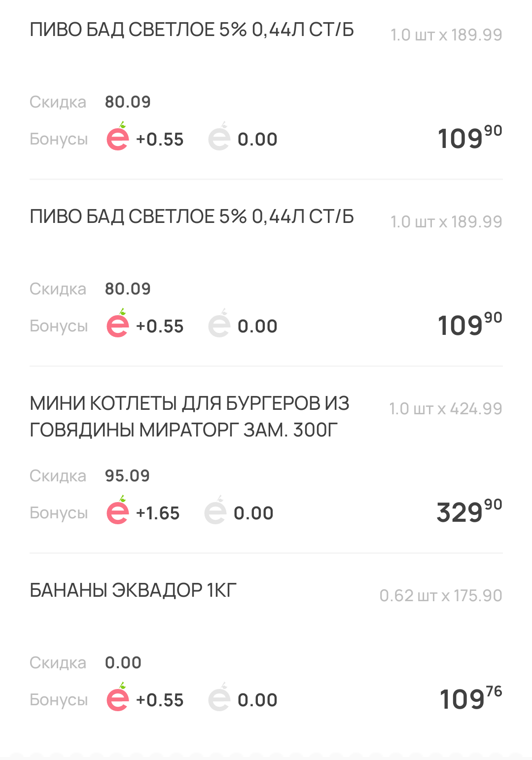Tap the red bonus icon for Мираторг cutlets

tap(118, 510)
